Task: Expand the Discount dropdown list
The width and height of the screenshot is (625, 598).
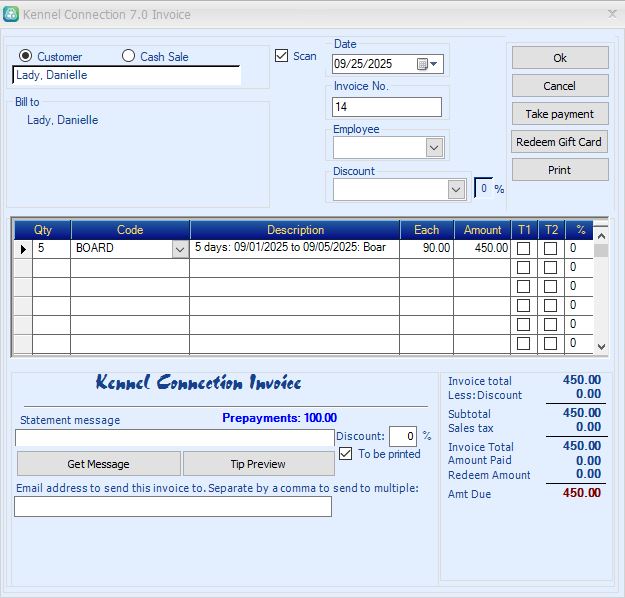Action: [456, 189]
